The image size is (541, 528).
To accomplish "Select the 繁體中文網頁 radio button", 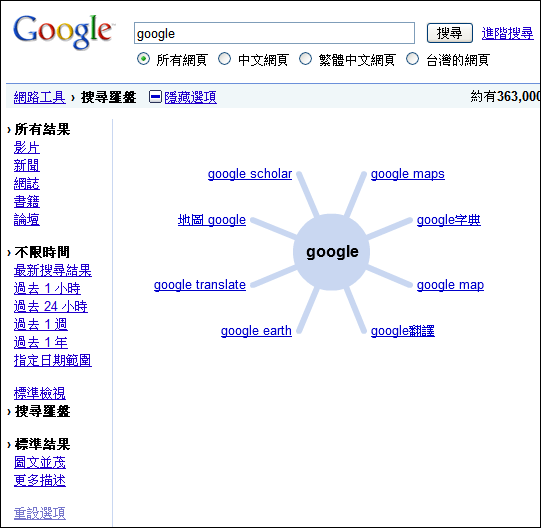I will point(305,59).
